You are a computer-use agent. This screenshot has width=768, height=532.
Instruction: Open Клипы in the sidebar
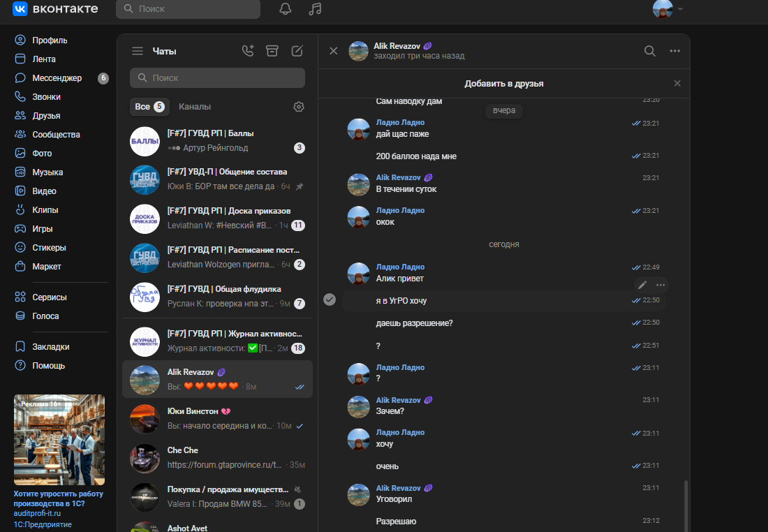37,209
